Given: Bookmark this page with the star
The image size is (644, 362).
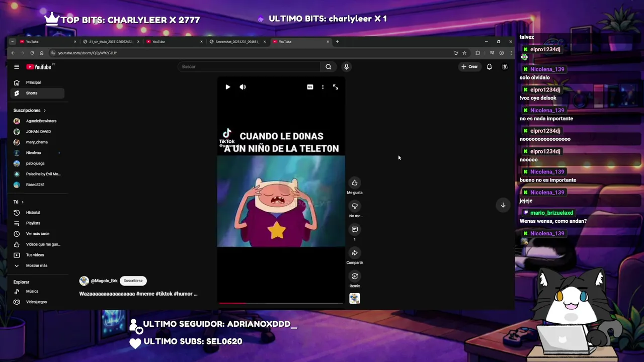Looking at the screenshot, I should [464, 53].
